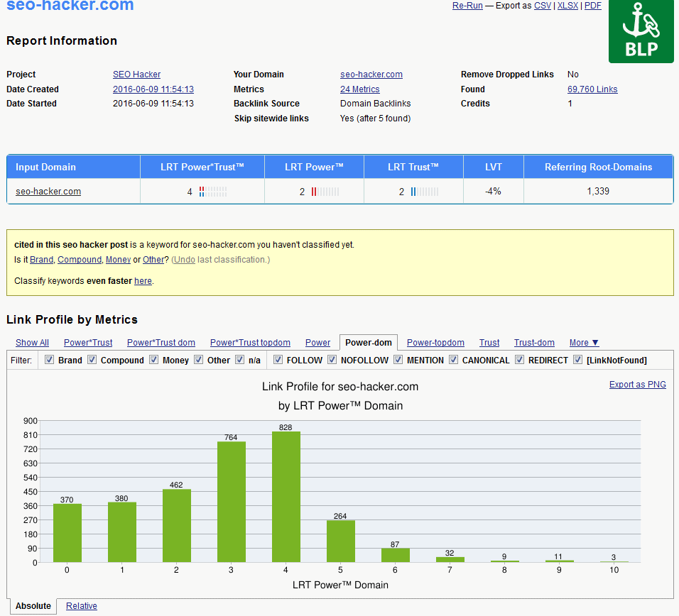Select the Relative chart view tab
The height and width of the screenshot is (616, 679).
[82, 606]
